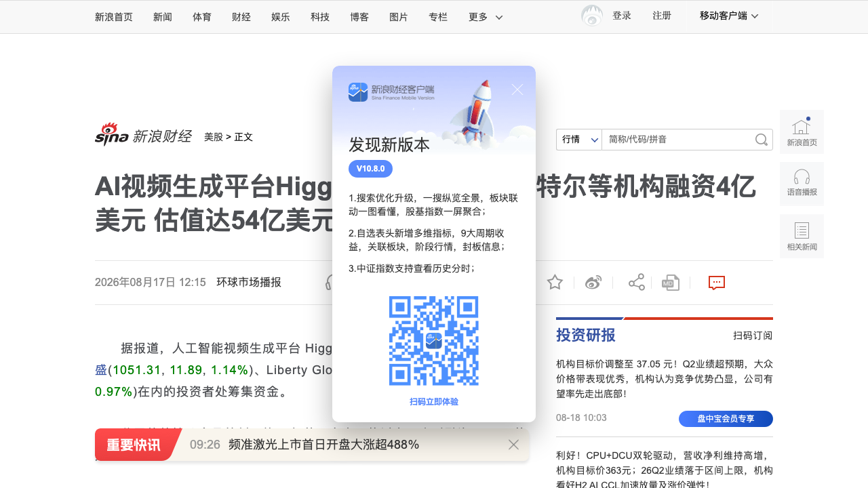Viewport: 868px width, 488px height.
Task: Open the 博客 nav item
Action: pyautogui.click(x=359, y=17)
